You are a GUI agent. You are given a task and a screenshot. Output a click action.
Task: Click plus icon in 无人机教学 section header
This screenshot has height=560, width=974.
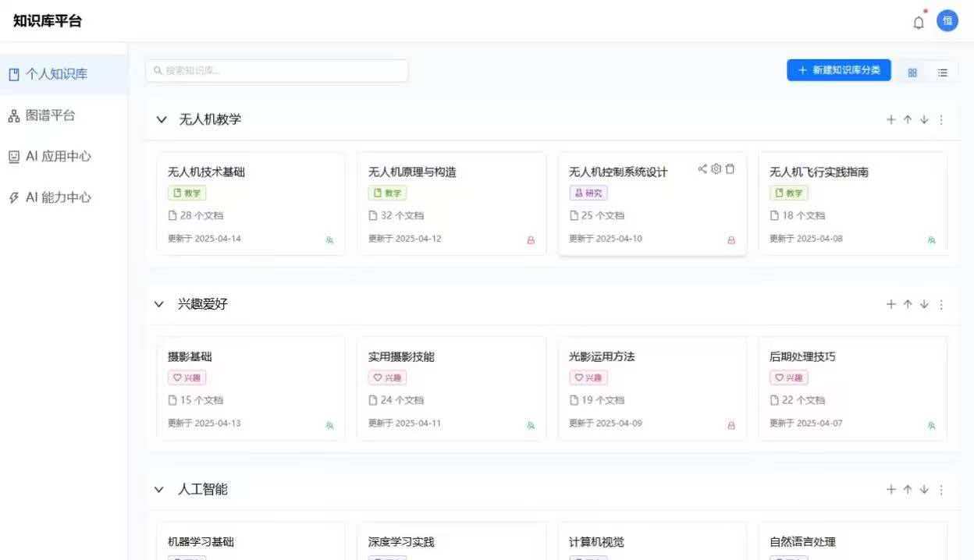(890, 119)
